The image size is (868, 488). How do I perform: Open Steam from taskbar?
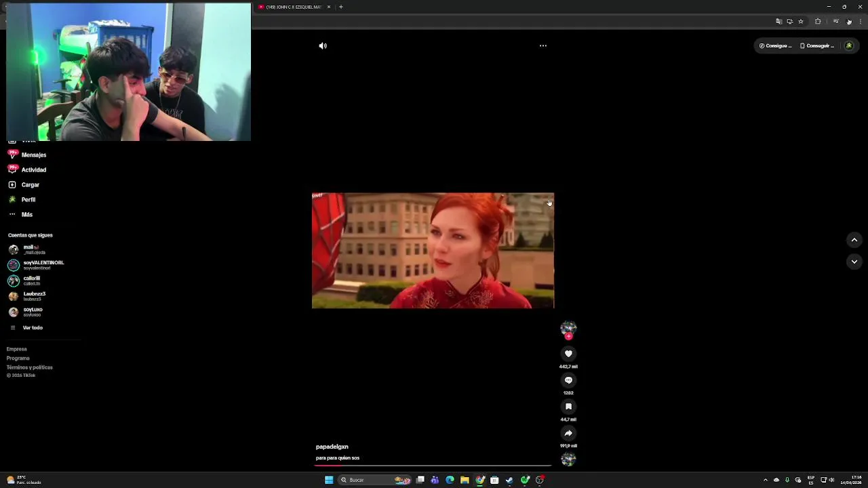(509, 480)
